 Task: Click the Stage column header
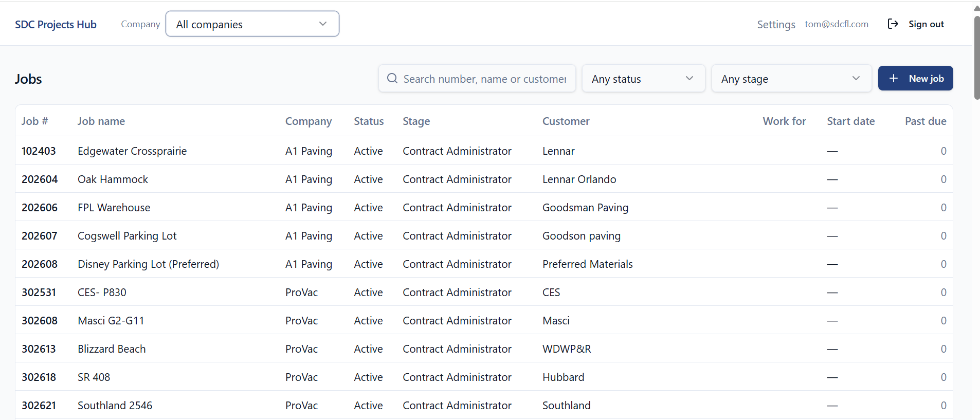pos(416,121)
